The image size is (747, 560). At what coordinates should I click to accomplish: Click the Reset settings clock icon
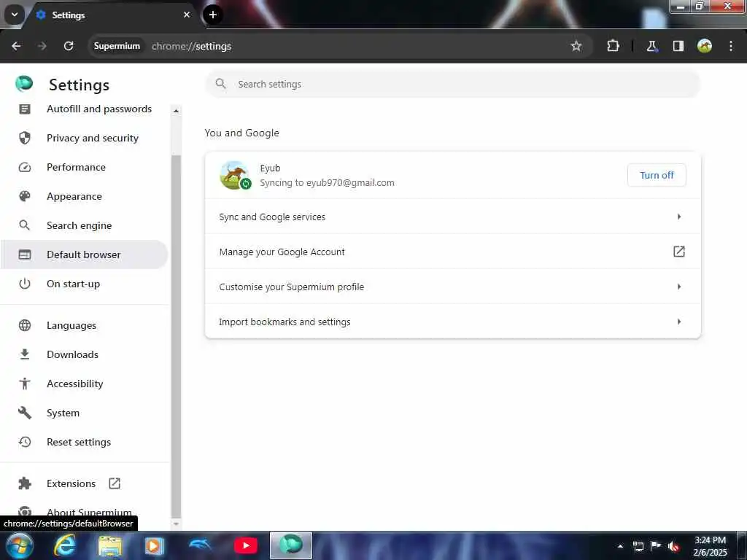coord(25,442)
